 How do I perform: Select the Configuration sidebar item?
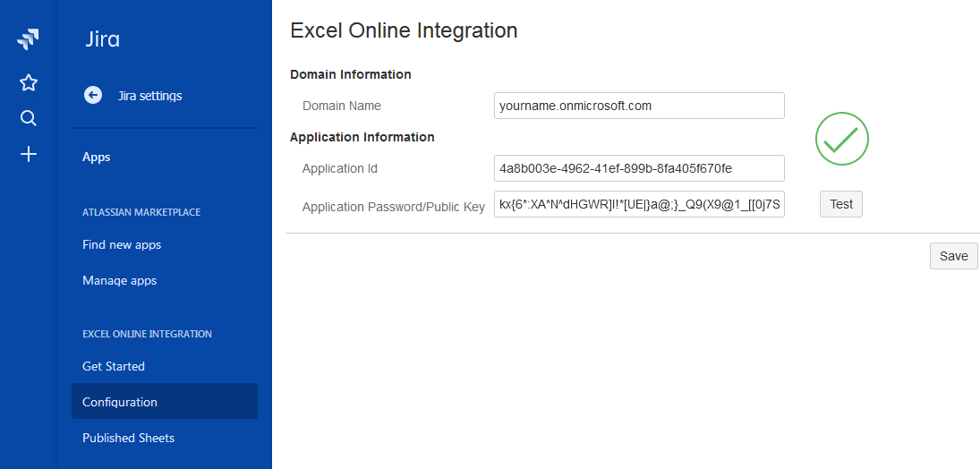(120, 402)
